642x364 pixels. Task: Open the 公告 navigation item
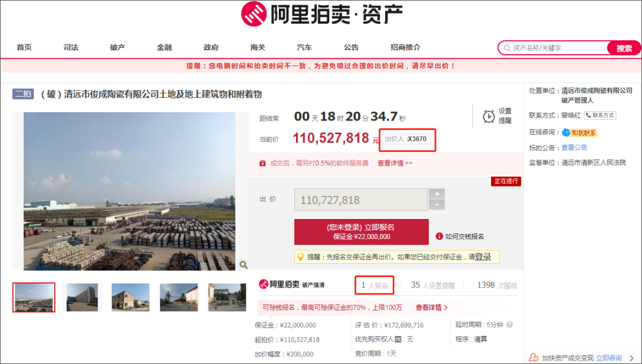[x=351, y=48]
